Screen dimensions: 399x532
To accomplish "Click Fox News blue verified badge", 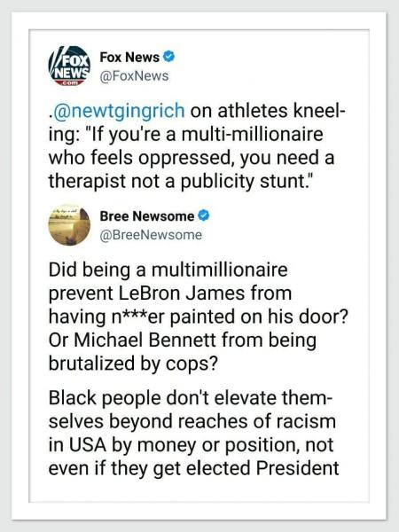I will (x=169, y=57).
